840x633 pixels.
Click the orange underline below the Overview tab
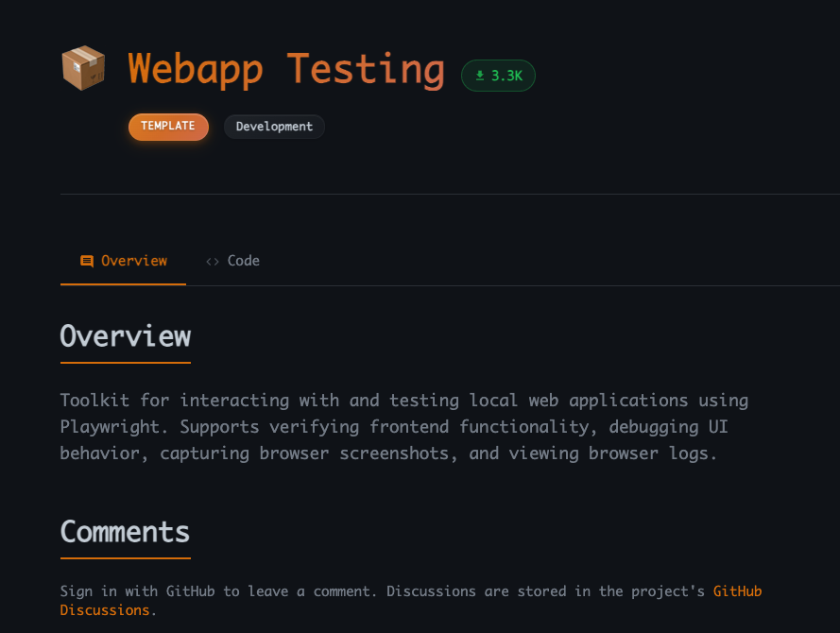tap(123, 283)
